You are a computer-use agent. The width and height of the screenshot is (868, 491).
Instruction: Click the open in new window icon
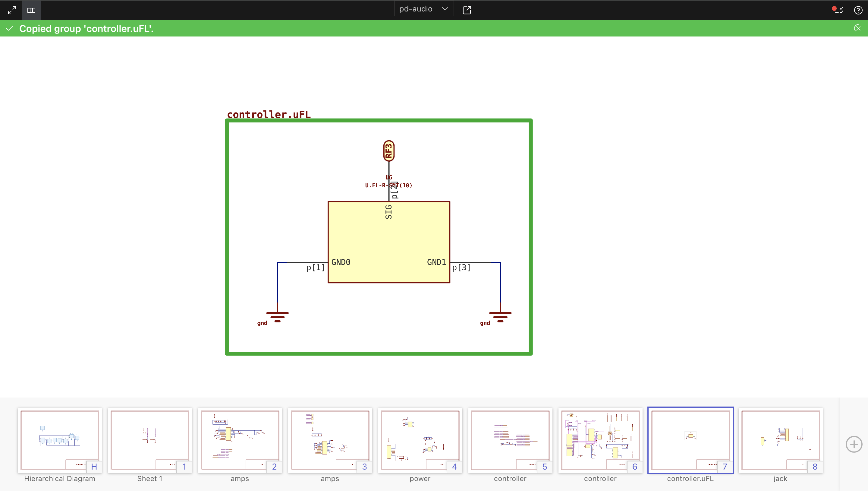click(x=467, y=10)
